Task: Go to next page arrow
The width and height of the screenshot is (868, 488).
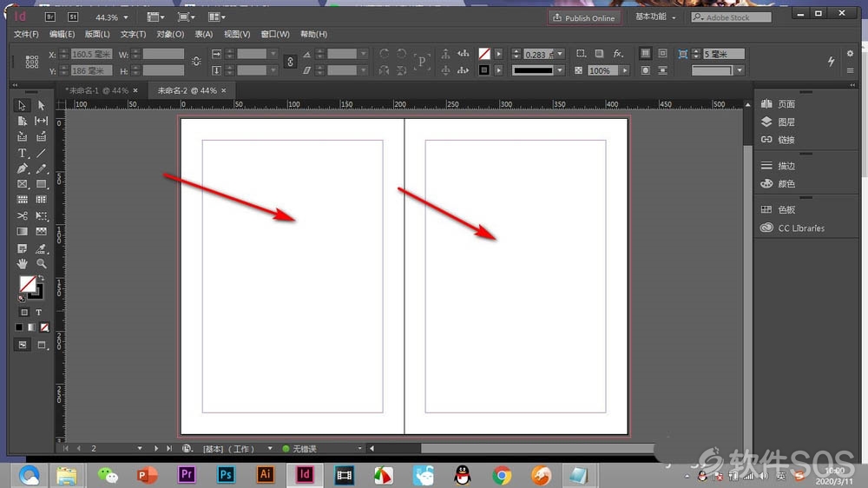Action: tap(156, 448)
